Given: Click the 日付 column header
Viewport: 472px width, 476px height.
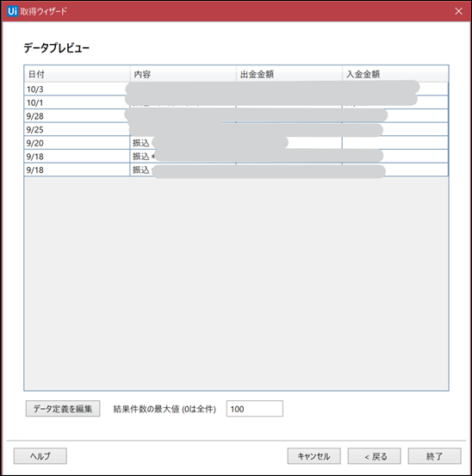Looking at the screenshot, I should (78, 74).
